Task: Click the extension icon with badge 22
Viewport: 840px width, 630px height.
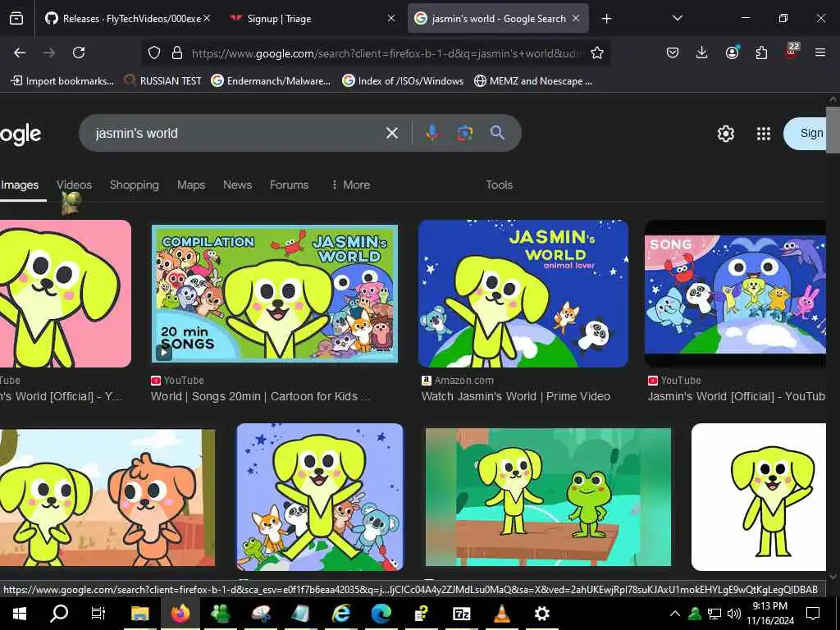Action: 792,52
